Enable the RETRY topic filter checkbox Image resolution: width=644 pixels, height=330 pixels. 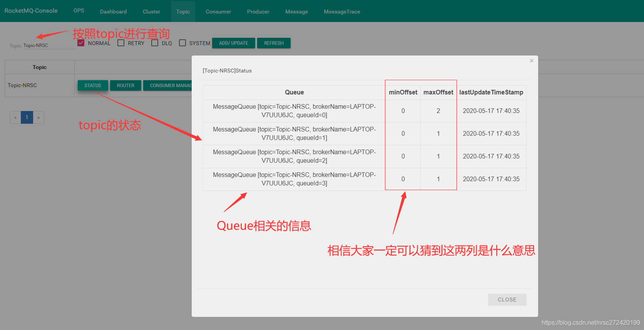coord(121,43)
